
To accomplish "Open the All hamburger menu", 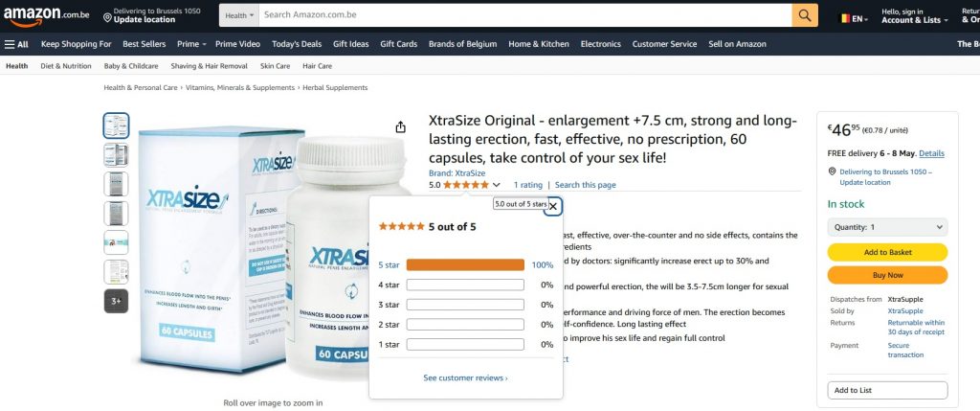I will tap(16, 44).
